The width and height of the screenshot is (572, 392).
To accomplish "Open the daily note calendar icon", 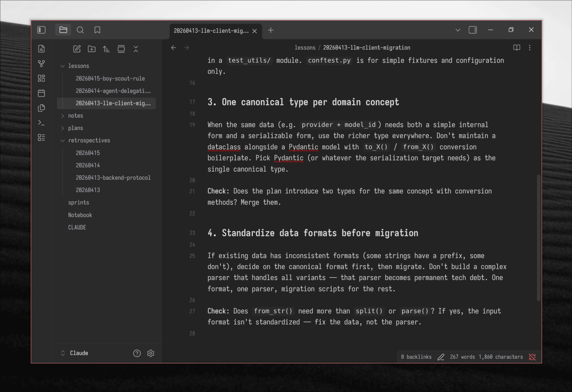I will click(x=41, y=93).
